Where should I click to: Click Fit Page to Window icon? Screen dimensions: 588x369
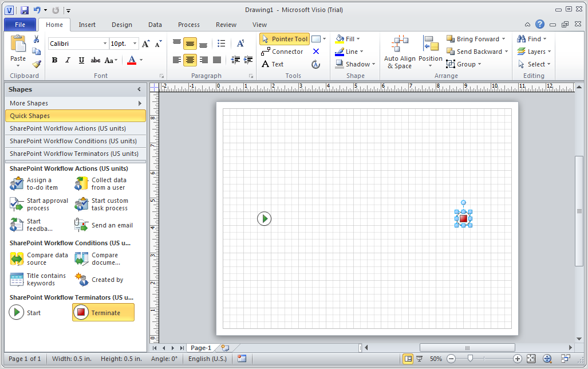tap(531, 359)
